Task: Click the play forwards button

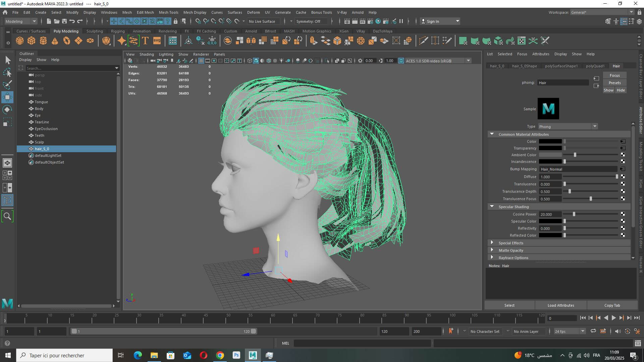Action: point(613,318)
